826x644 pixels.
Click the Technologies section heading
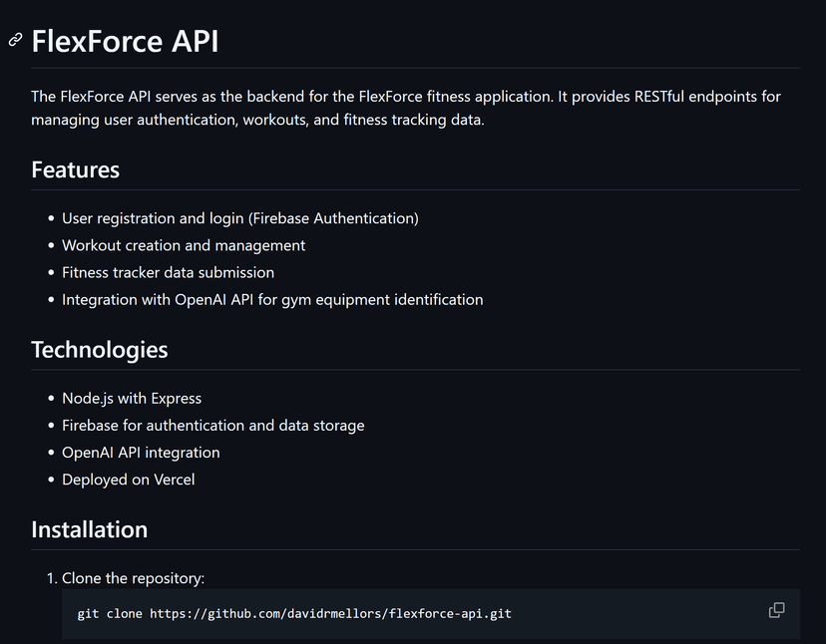99,349
